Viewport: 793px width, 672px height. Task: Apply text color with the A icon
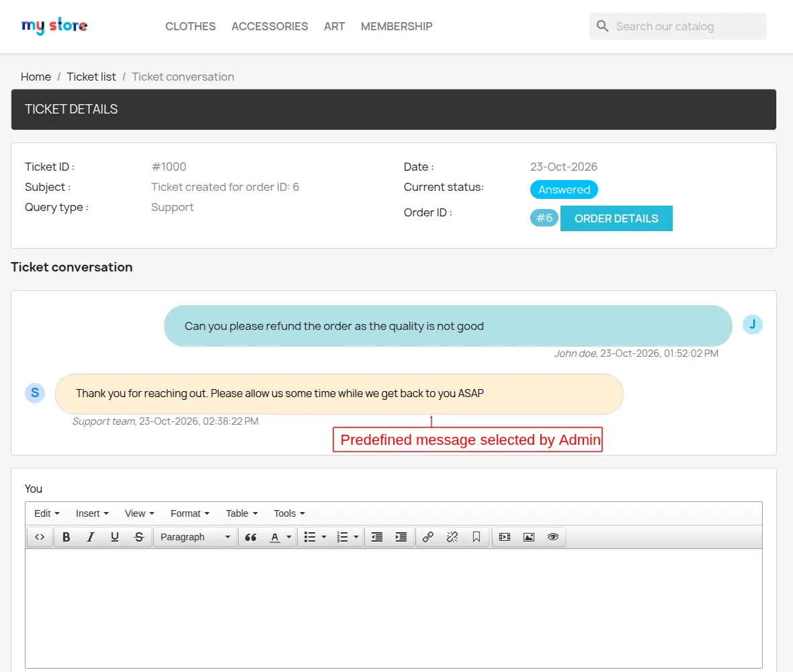pos(275,537)
